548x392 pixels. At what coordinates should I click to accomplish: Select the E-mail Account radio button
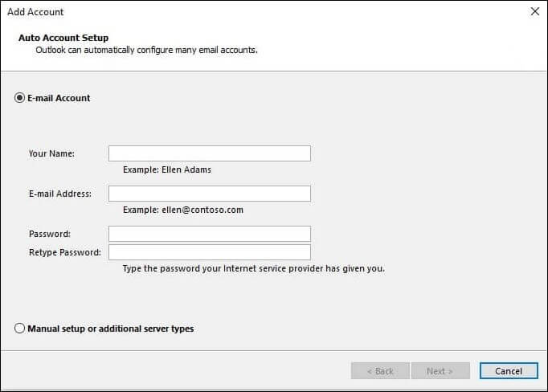[x=19, y=98]
